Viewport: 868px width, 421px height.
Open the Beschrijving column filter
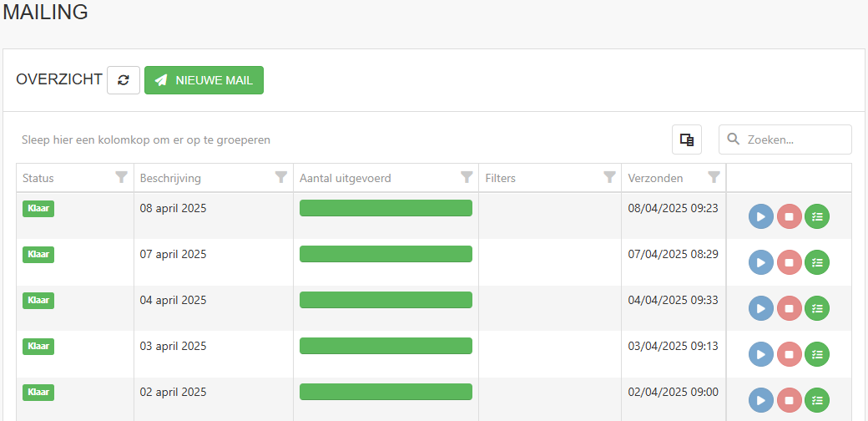(281, 177)
